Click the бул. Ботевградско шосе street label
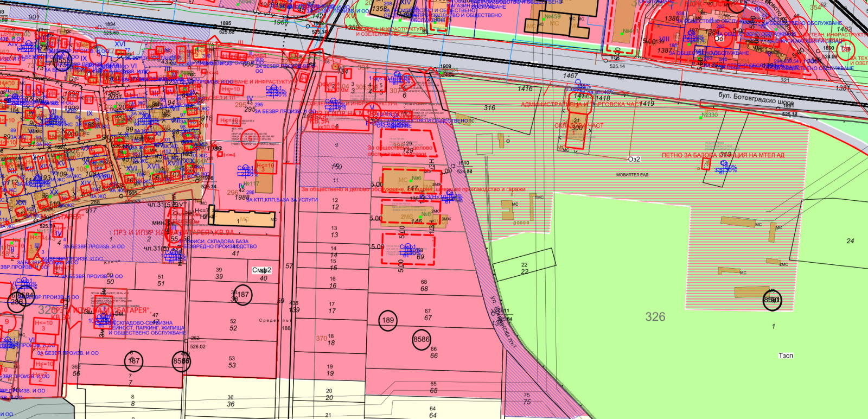The width and height of the screenshot is (868, 419). point(756,99)
